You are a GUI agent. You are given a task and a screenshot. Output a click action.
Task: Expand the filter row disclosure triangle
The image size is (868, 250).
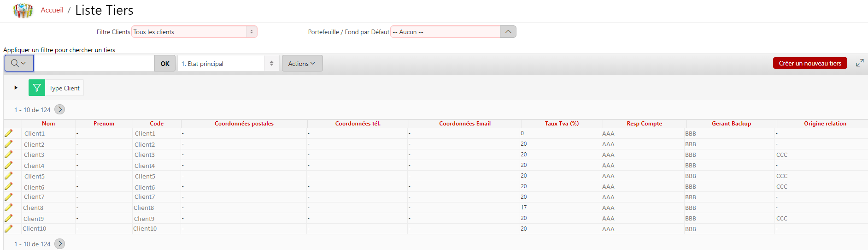(16, 88)
